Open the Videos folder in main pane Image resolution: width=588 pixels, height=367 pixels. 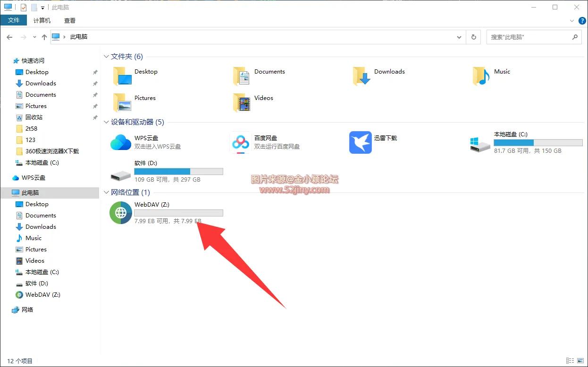[242, 102]
